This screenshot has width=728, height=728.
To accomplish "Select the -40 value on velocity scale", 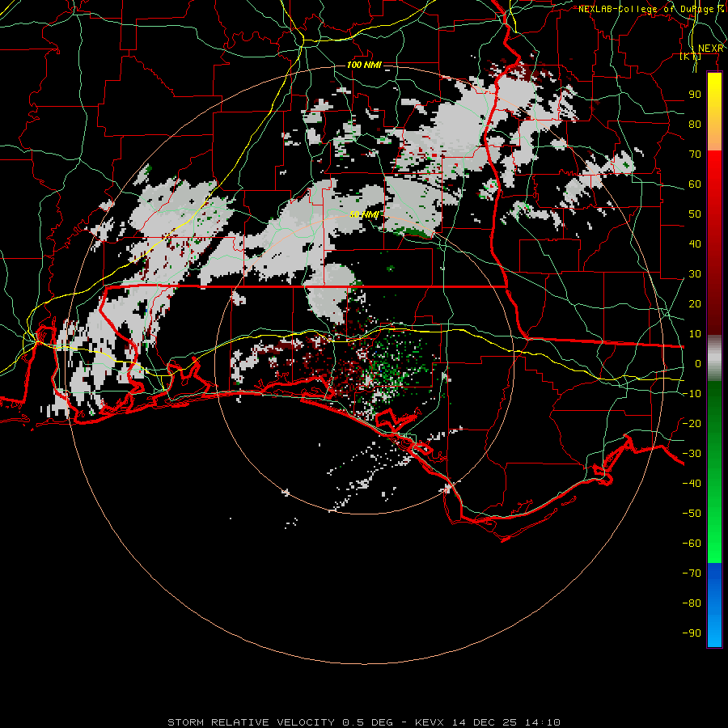I will point(692,484).
